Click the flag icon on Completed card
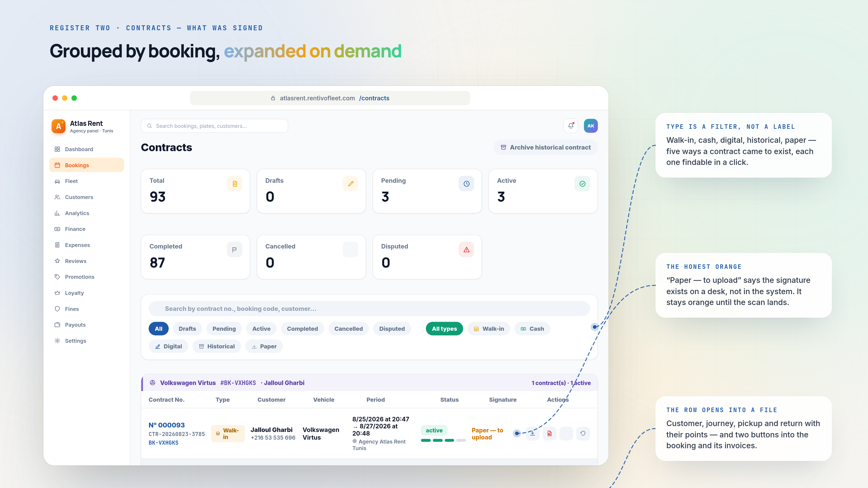868x488 pixels. [235, 250]
